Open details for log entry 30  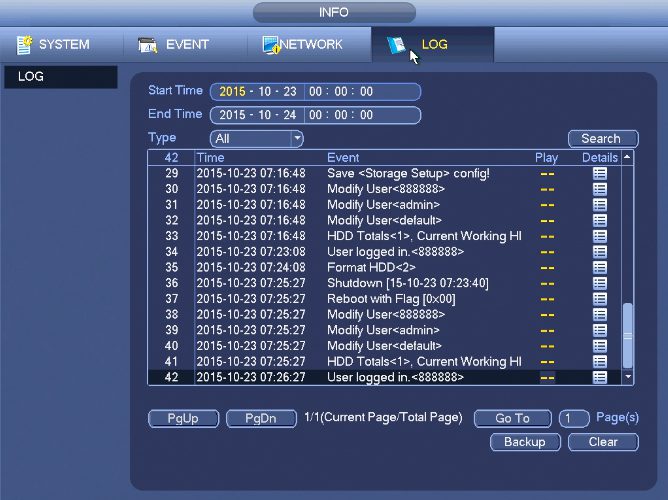click(600, 189)
